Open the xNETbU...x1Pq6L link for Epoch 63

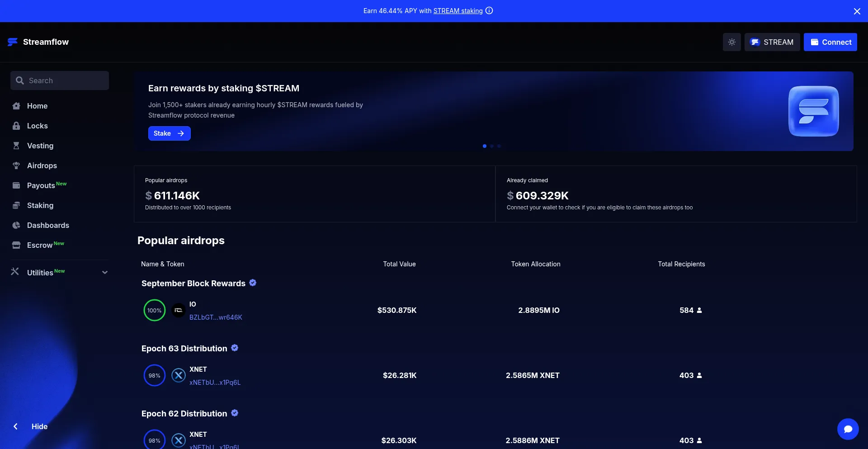pos(215,383)
